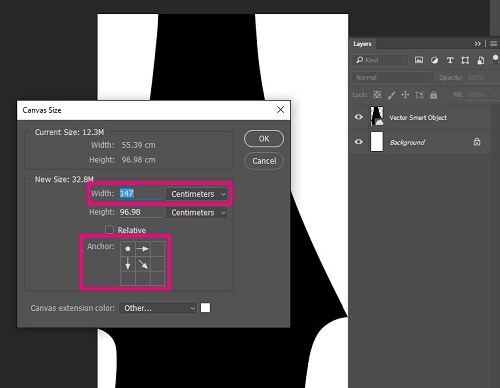
Task: Click the Width input field
Action: [141, 194]
